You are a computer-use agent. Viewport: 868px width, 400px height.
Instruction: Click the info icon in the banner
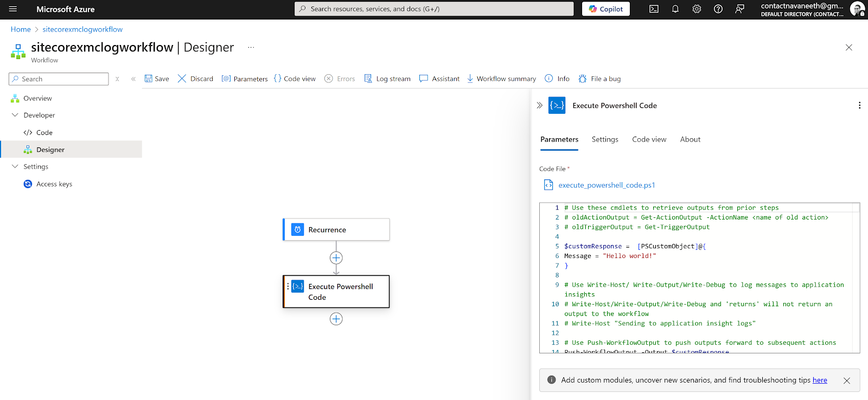[552, 380]
